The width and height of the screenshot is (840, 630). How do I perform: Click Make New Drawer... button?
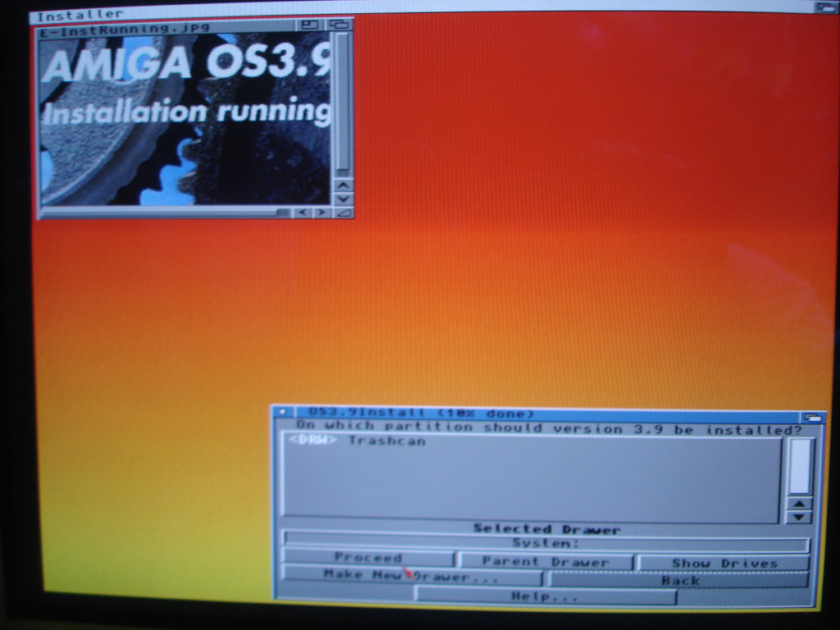pyautogui.click(x=412, y=575)
